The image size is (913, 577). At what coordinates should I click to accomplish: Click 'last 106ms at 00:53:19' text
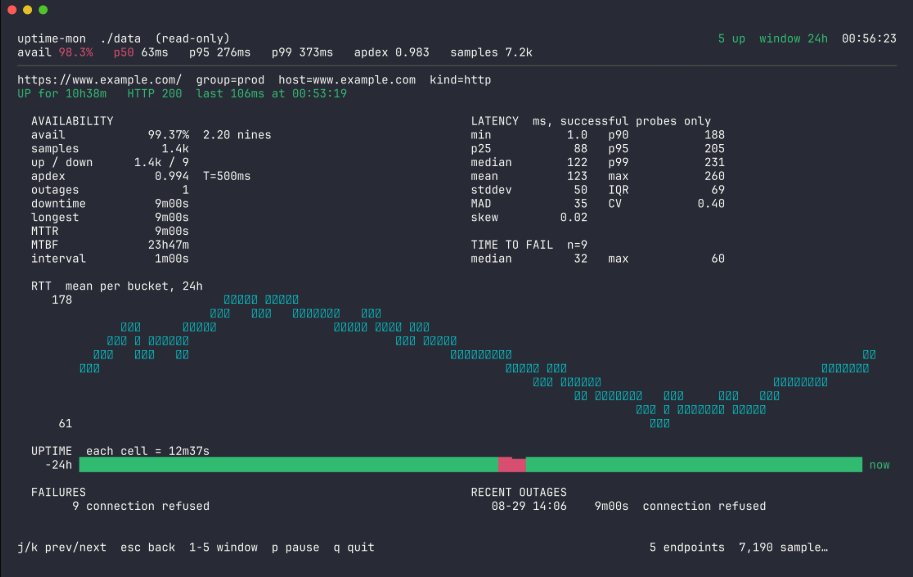[271, 94]
